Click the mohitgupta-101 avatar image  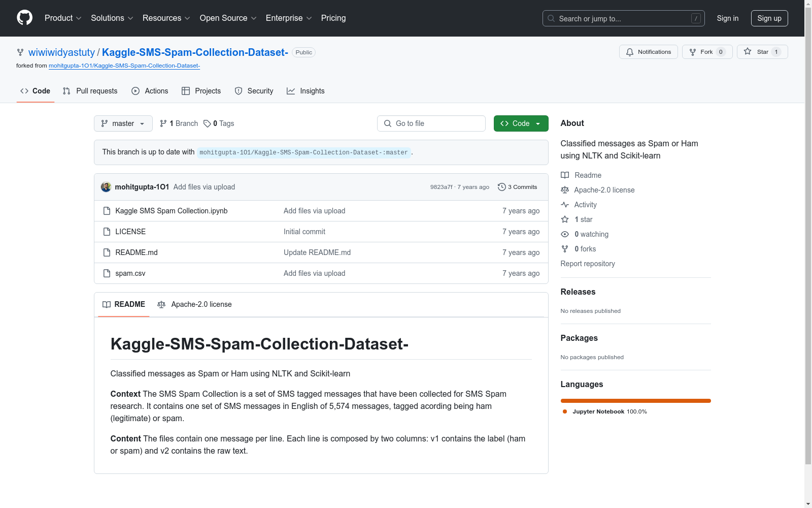click(106, 187)
